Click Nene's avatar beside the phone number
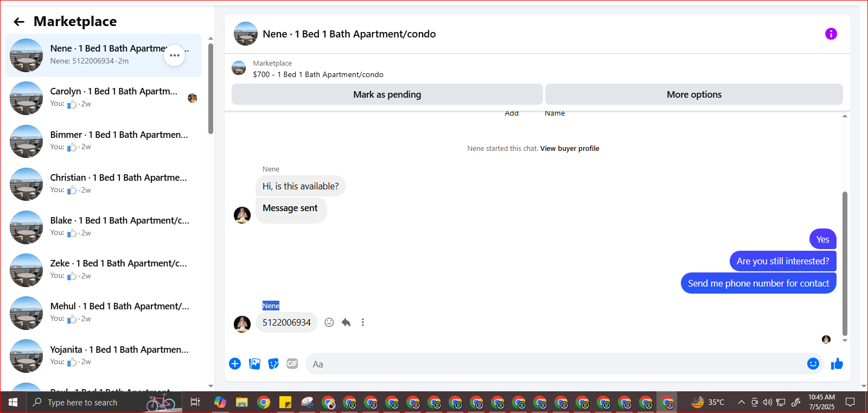Screen dimensions: 868x413 pos(242,324)
